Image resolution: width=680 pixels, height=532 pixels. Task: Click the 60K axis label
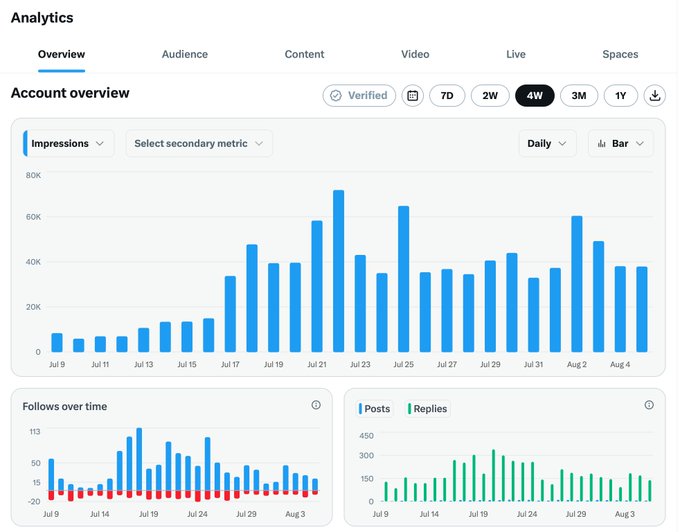point(33,217)
